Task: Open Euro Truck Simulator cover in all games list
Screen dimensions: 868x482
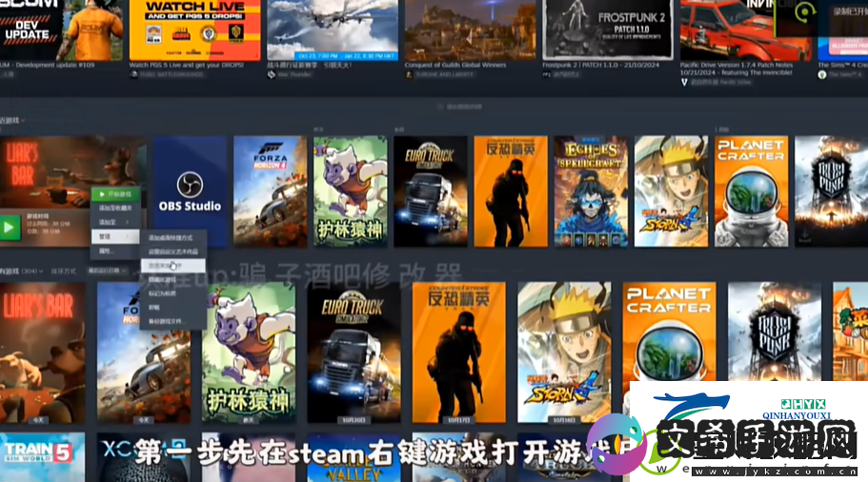Action: [353, 353]
